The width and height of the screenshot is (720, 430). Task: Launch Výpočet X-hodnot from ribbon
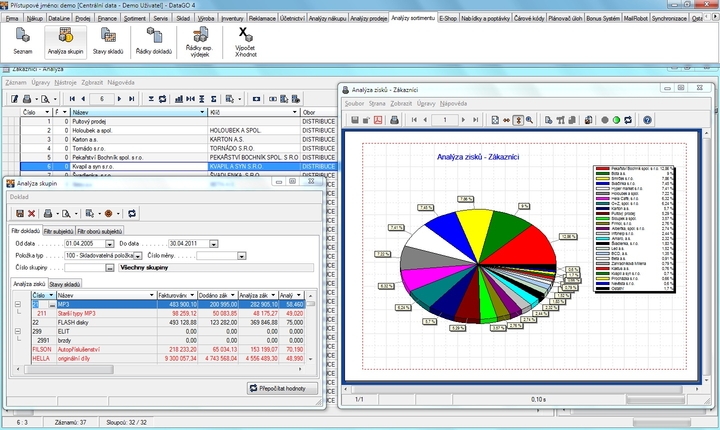245,42
